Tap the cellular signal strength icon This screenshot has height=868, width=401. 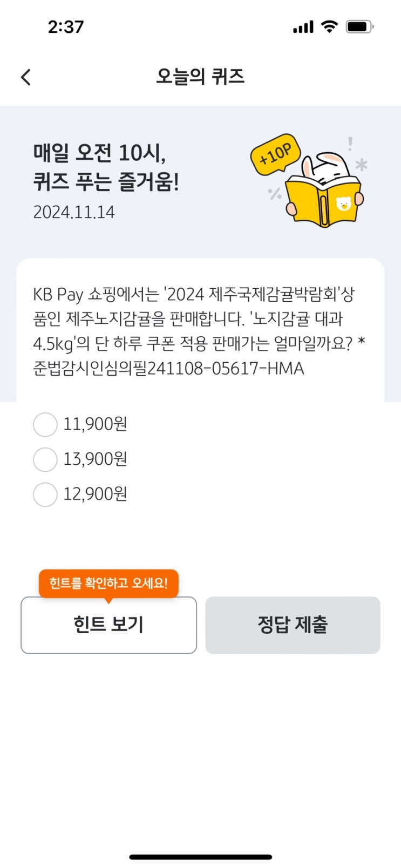click(x=303, y=26)
